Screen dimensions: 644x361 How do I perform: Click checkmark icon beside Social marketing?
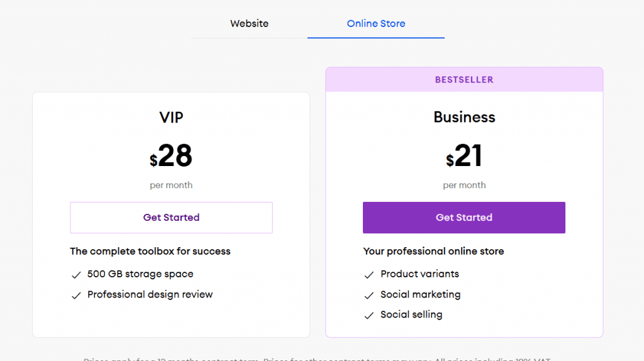(369, 295)
